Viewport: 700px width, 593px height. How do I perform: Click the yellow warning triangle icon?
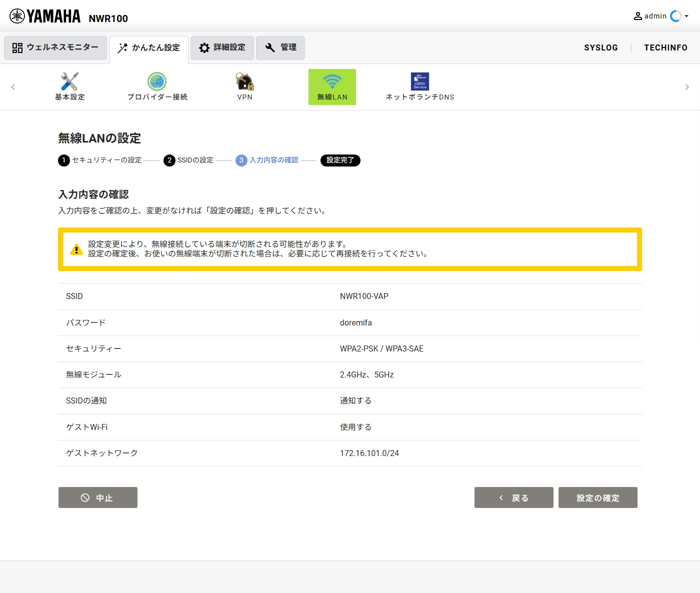click(x=76, y=249)
